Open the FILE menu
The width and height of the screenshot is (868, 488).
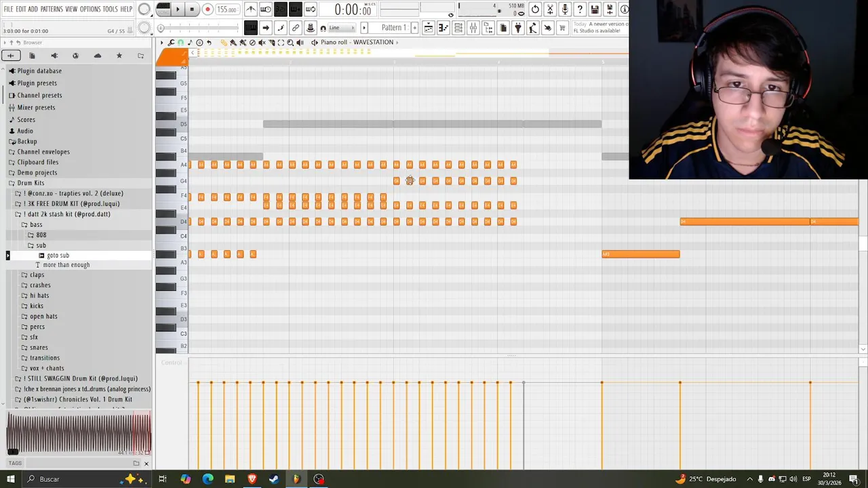tap(8, 9)
